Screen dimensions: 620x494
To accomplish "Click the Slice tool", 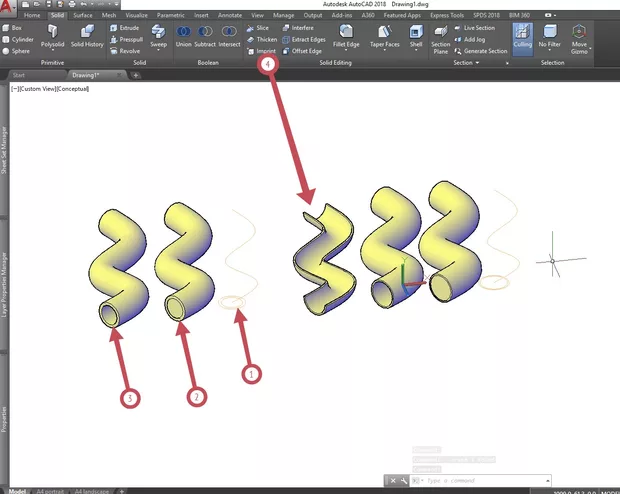I will 257,28.
